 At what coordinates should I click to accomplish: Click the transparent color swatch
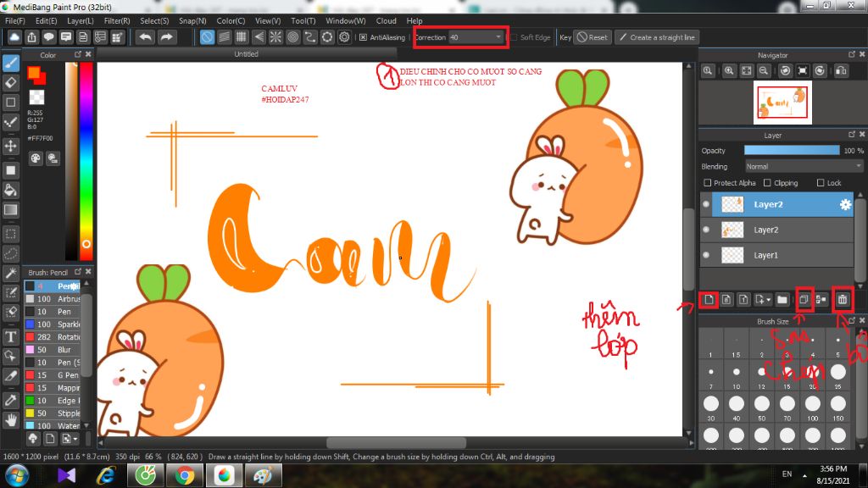pos(36,97)
